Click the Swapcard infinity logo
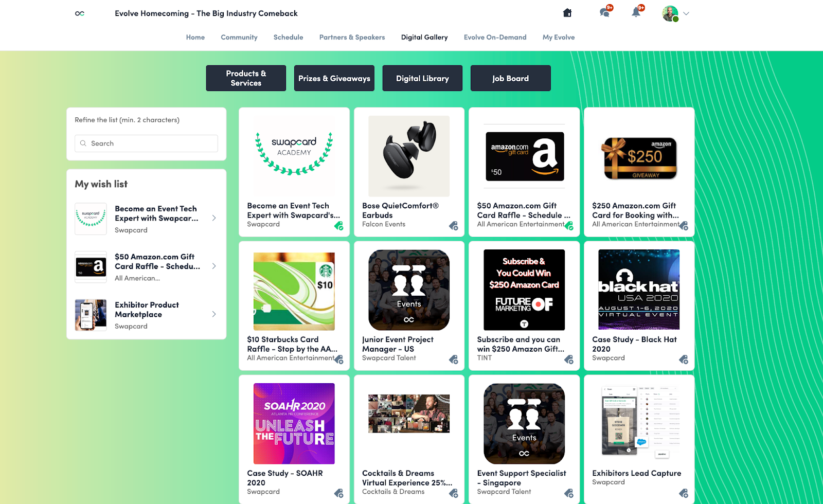This screenshot has height=504, width=823. (x=80, y=13)
